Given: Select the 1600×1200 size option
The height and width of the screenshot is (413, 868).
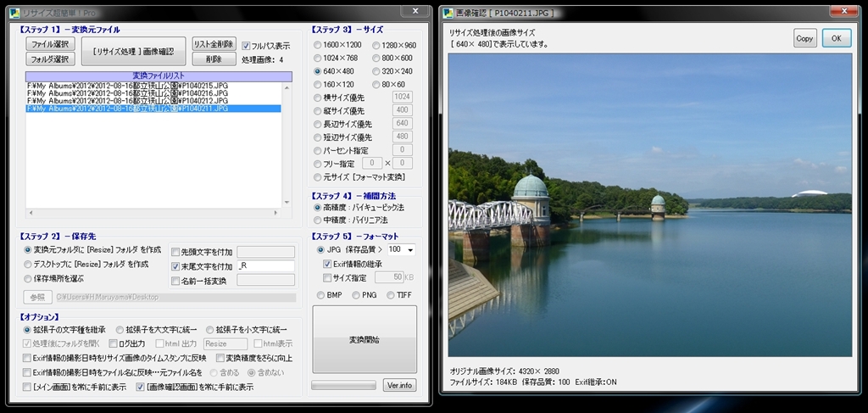Looking at the screenshot, I should coord(318,45).
